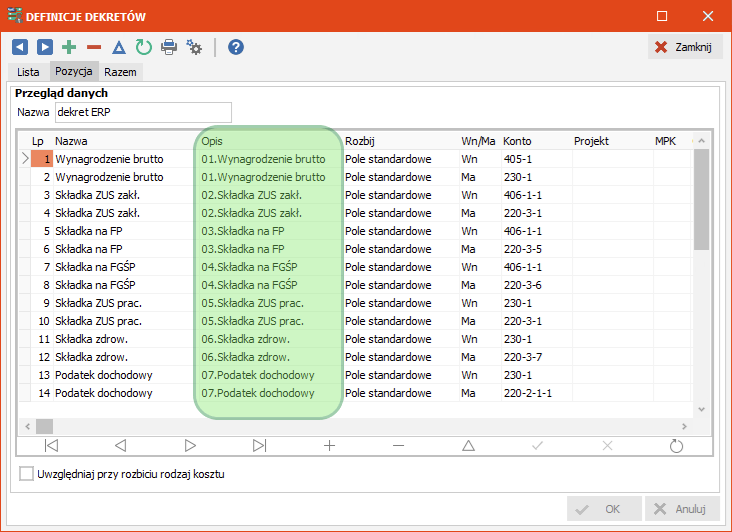Select row 11 Składka zdrow. name
Image resolution: width=732 pixels, height=532 pixels.
coord(126,339)
